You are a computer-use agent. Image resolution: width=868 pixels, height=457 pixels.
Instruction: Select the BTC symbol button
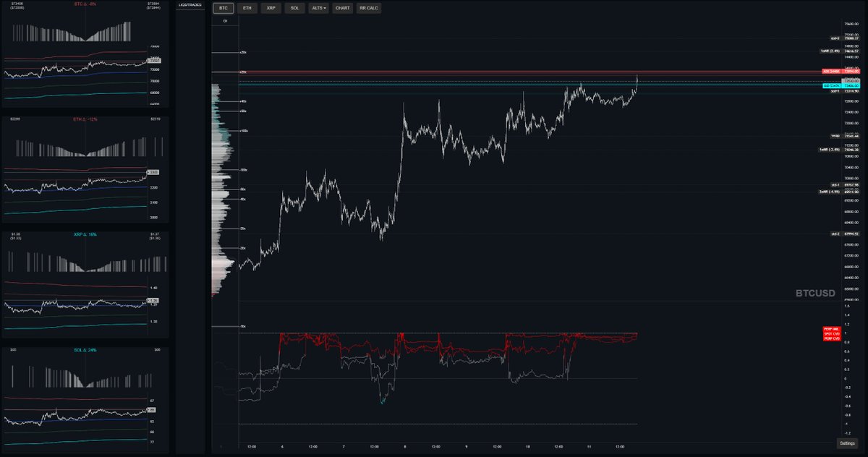pyautogui.click(x=223, y=8)
